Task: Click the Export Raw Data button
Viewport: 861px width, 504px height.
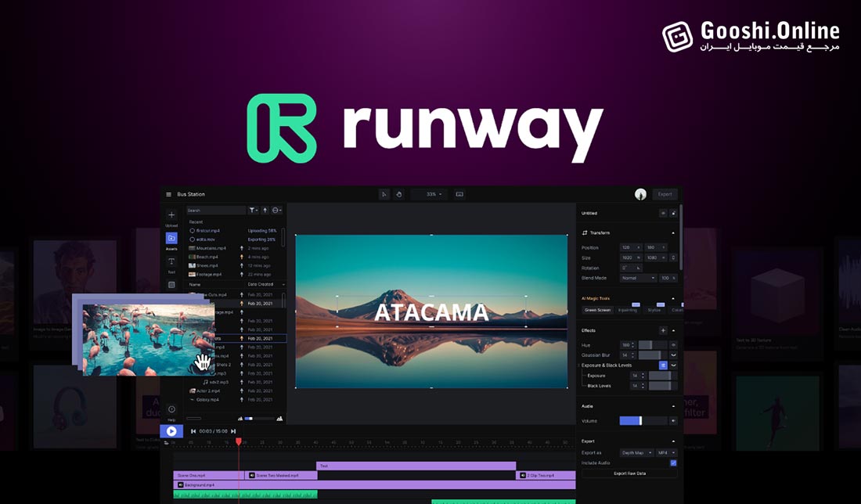Action: click(632, 473)
